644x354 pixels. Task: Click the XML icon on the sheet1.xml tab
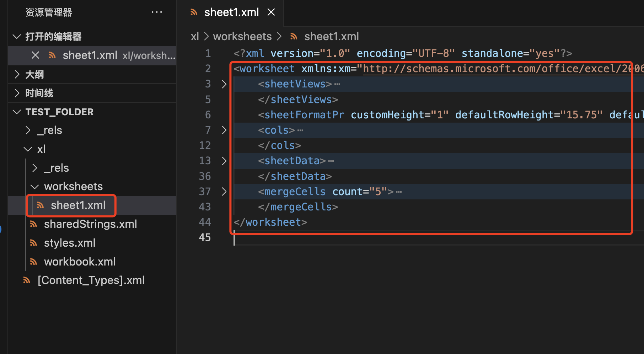194,12
